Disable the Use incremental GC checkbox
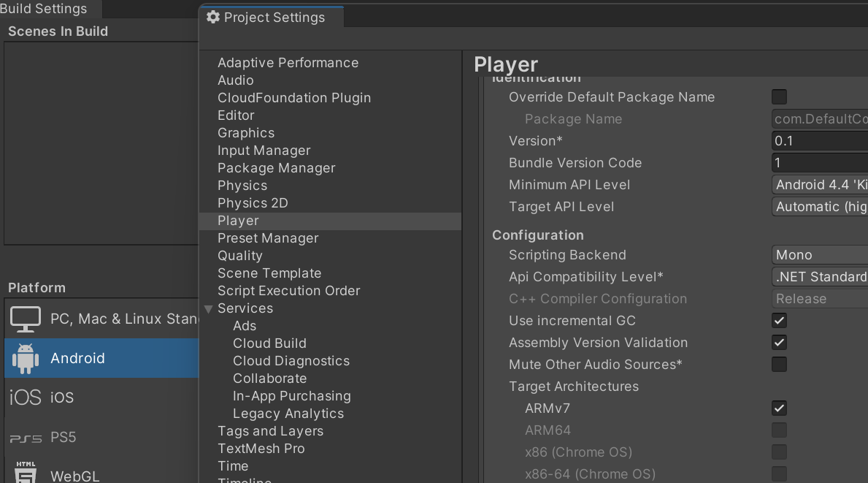This screenshot has width=868, height=483. tap(780, 321)
